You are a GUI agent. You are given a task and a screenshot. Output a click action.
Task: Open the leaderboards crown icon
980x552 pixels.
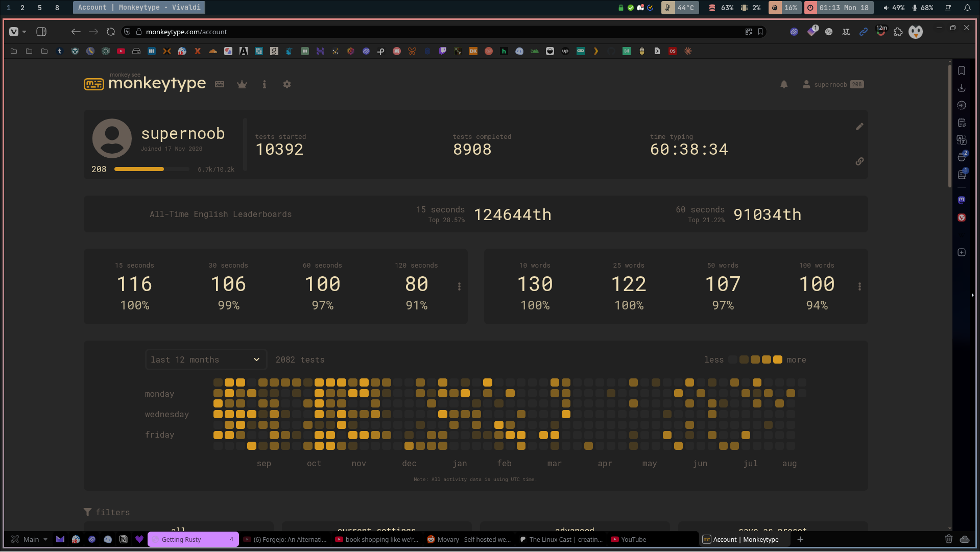coord(242,84)
